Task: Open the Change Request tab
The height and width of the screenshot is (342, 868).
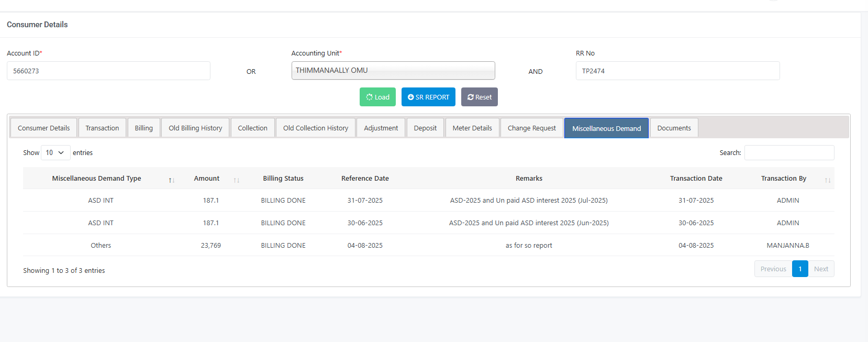Action: coord(531,128)
